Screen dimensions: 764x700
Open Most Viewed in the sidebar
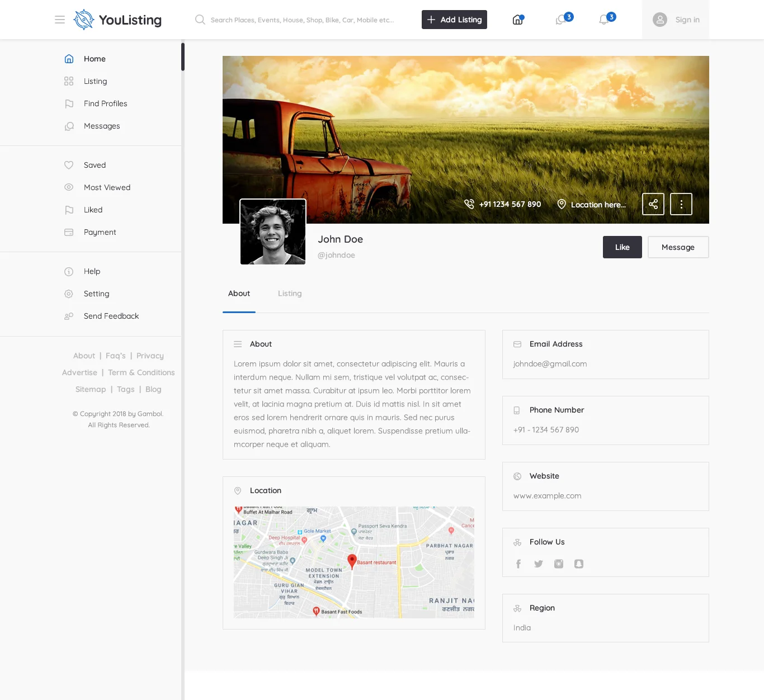click(x=107, y=187)
